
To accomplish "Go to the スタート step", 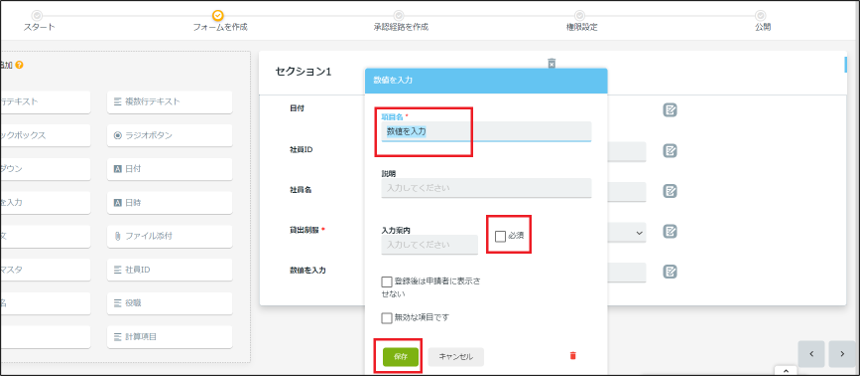I will [38, 21].
